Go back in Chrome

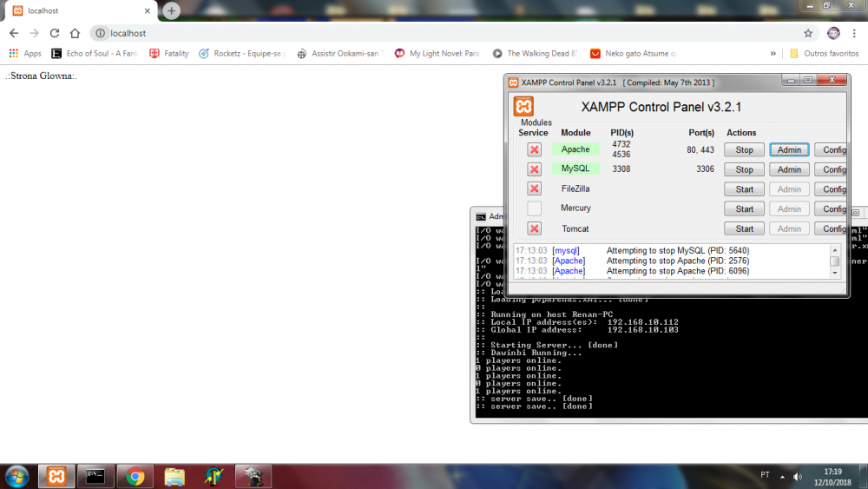pyautogui.click(x=14, y=33)
